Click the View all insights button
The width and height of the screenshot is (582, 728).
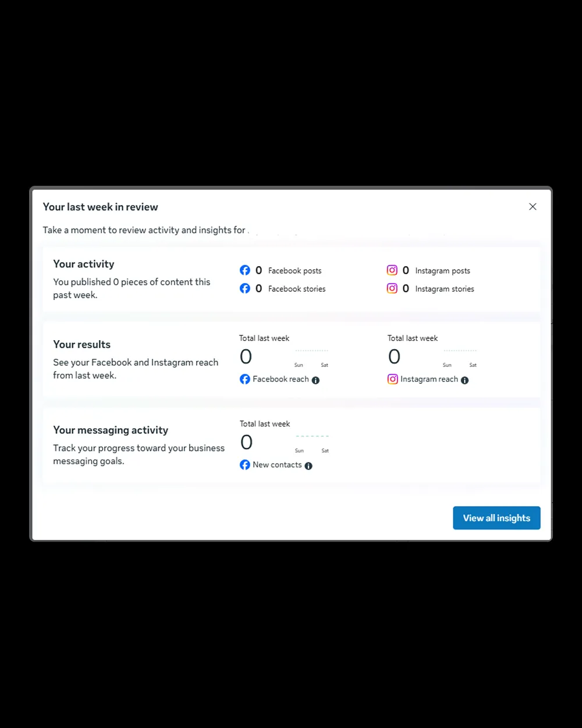tap(496, 518)
